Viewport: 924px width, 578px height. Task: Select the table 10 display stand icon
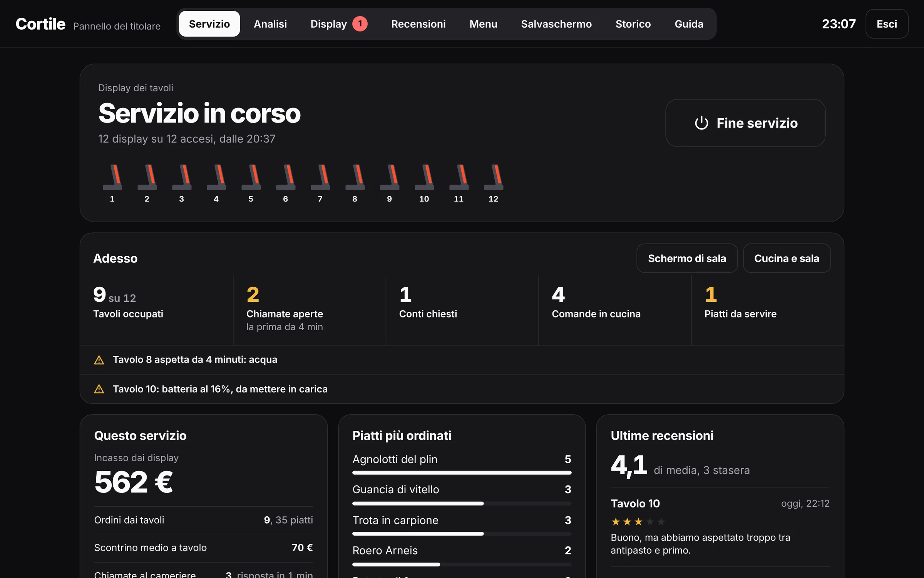tap(424, 177)
